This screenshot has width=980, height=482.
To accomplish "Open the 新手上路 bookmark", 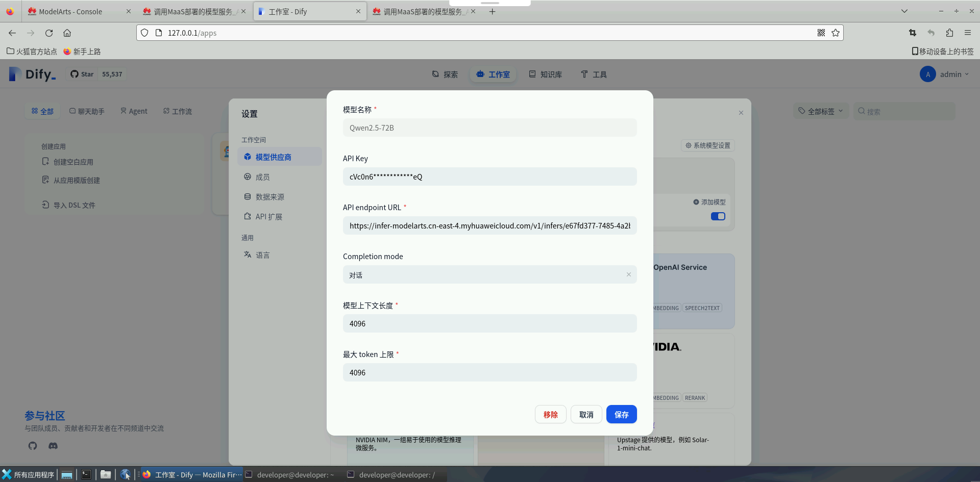I will pos(82,52).
